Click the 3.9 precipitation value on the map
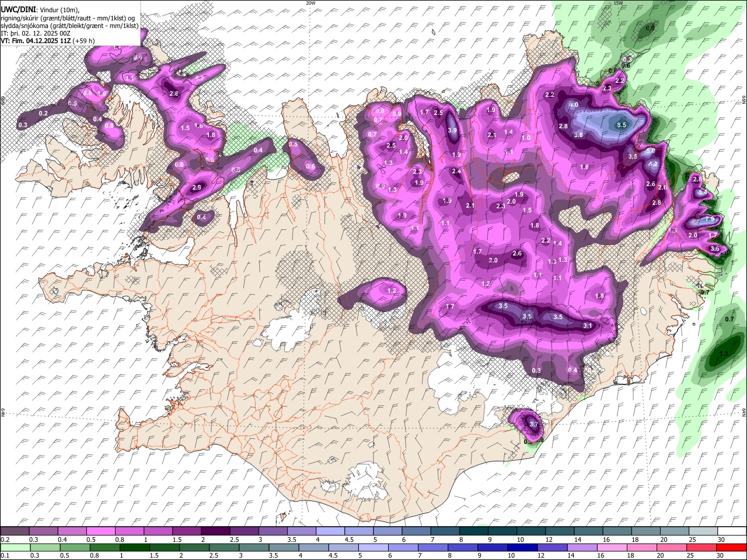Viewport: 747px width, 560px height. (452, 131)
